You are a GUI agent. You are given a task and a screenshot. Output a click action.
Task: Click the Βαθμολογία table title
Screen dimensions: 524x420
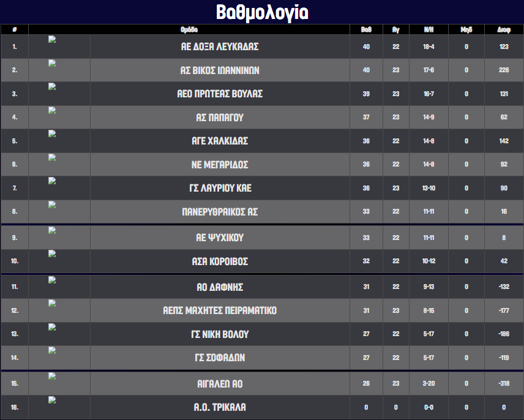click(262, 12)
